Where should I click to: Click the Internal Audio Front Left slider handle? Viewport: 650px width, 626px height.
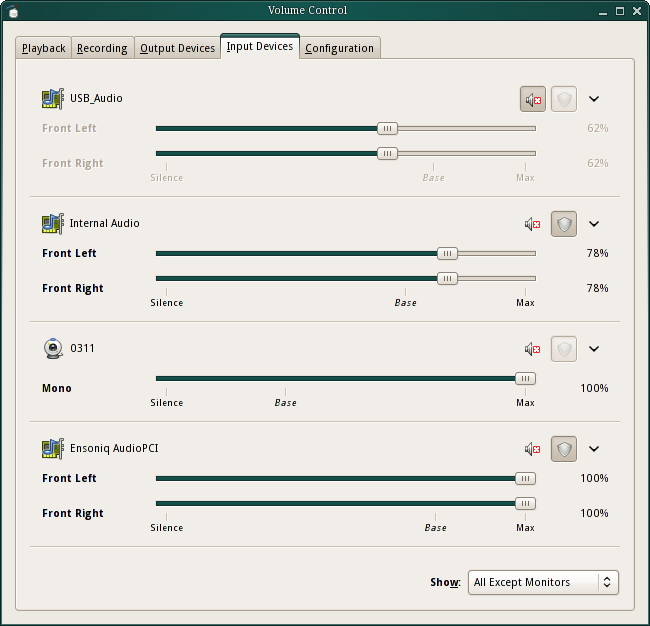[x=447, y=254]
